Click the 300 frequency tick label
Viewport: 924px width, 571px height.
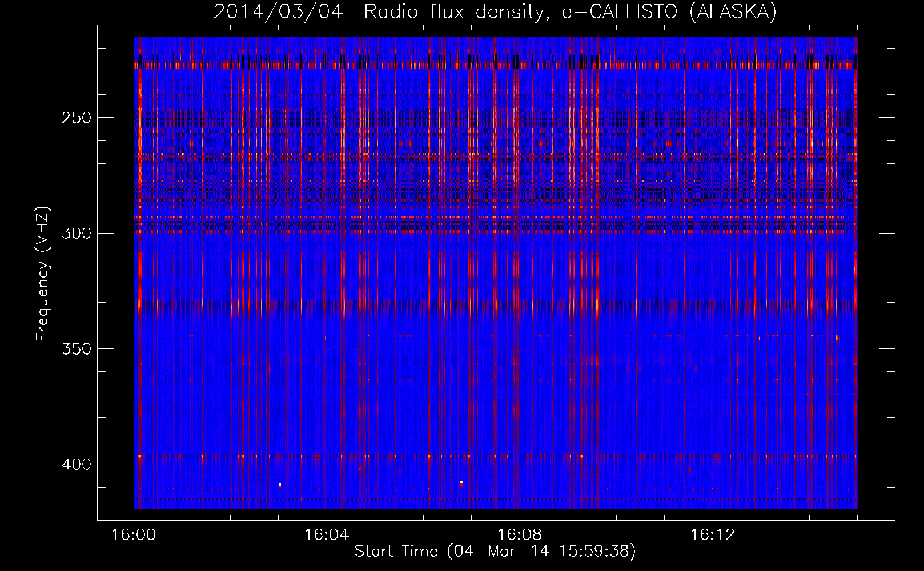(77, 234)
